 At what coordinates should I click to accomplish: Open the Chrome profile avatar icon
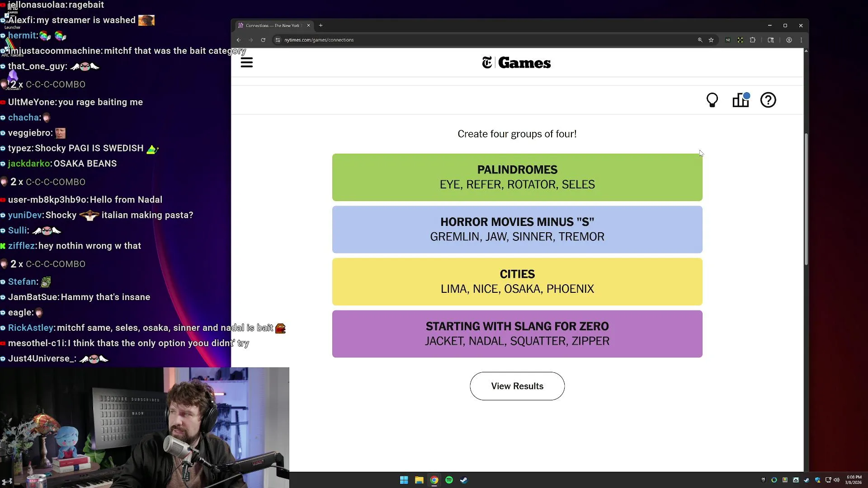tap(789, 40)
